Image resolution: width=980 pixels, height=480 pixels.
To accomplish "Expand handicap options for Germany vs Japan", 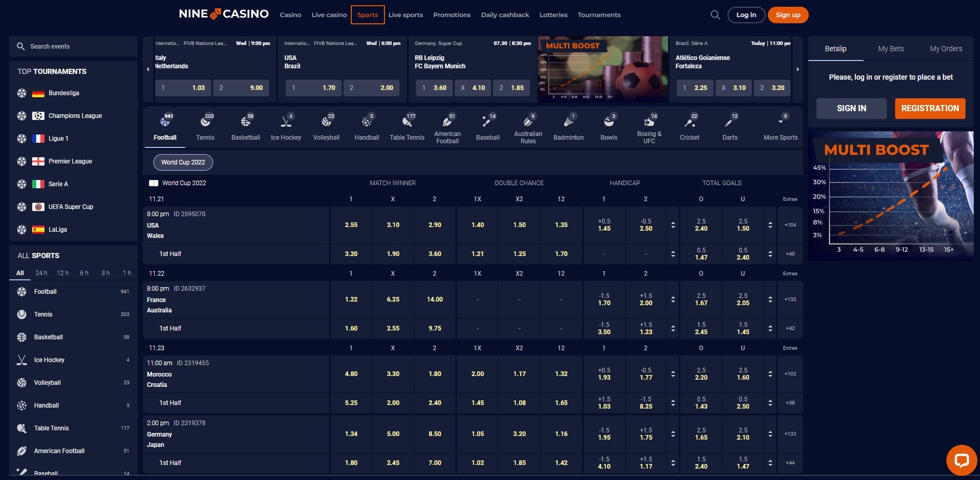I will 673,434.
